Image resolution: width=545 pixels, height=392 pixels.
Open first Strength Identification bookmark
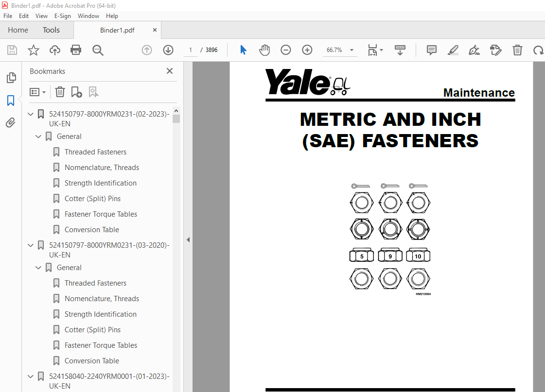coord(101,183)
